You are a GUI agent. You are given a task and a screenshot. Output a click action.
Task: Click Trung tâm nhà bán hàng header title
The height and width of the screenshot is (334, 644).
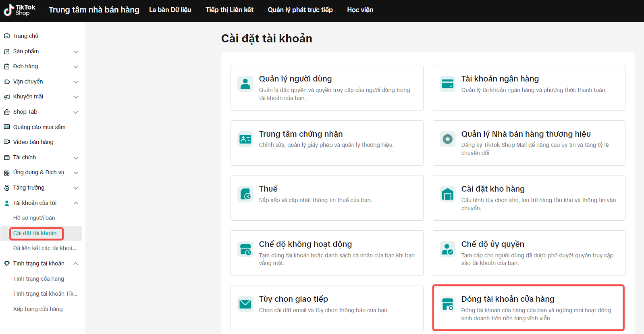pos(94,10)
